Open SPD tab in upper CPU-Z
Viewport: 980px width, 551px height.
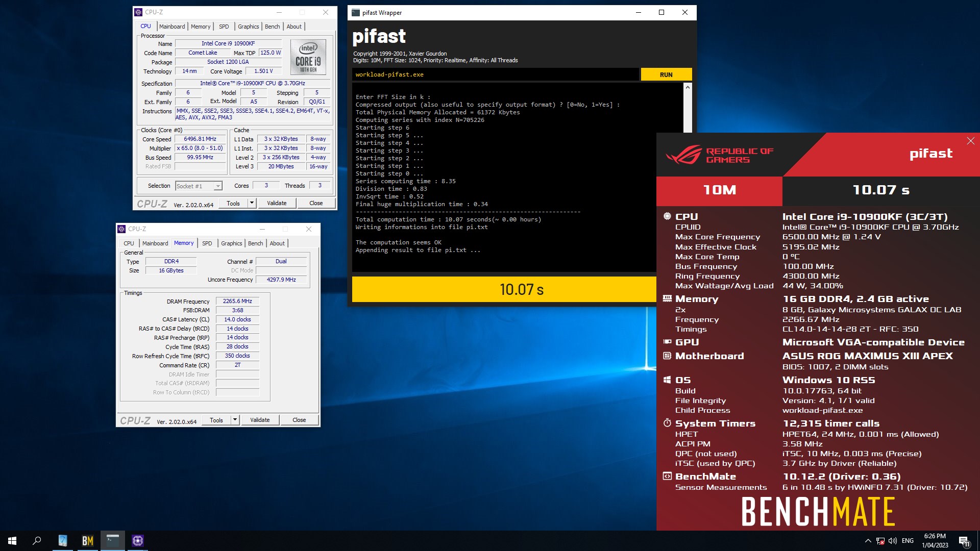click(224, 27)
